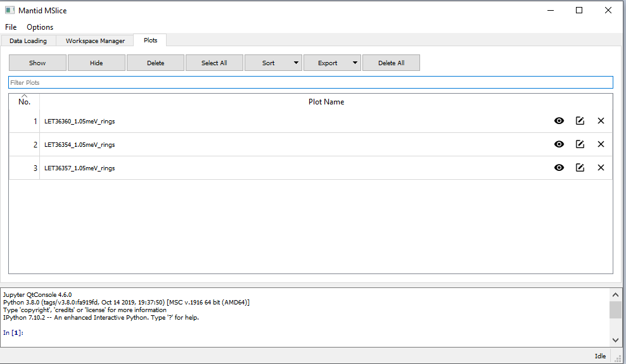Toggle visibility eye for LET36360_1.05meV_rings

[559, 121]
